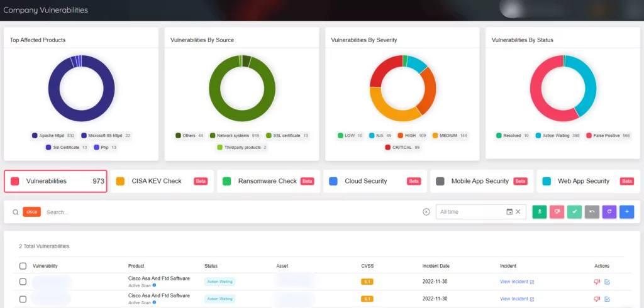Screen dimensions: 644x308
Task: Click the '2 Total Vulnerabilities' text
Action: click(x=44, y=246)
